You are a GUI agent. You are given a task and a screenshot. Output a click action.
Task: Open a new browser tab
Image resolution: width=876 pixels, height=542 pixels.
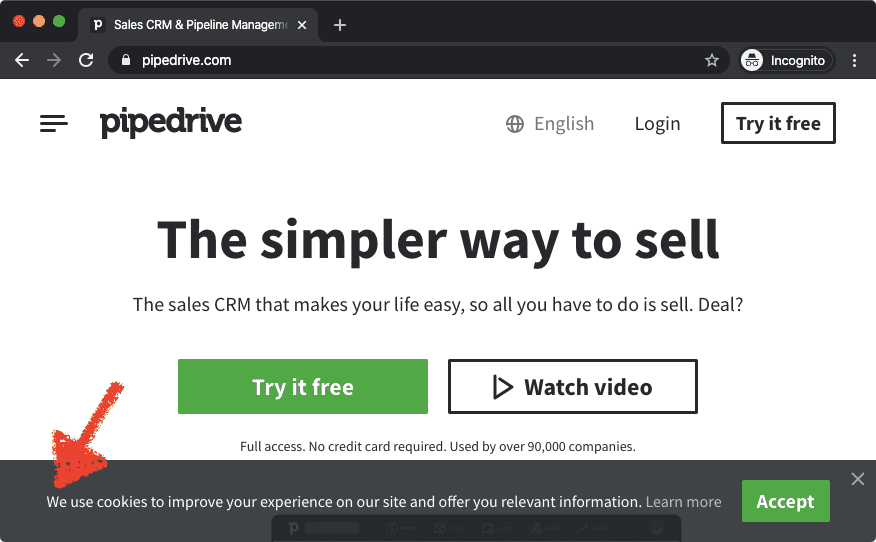coord(339,25)
